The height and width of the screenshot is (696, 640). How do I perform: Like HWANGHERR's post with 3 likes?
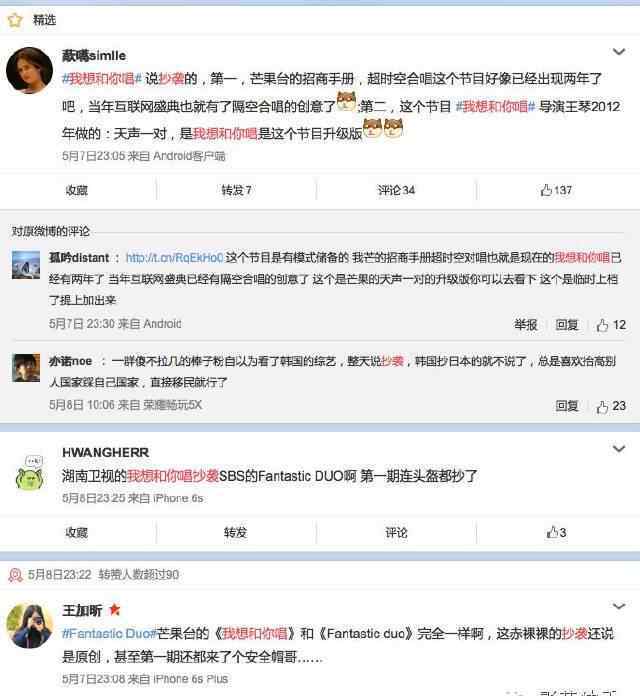[556, 532]
